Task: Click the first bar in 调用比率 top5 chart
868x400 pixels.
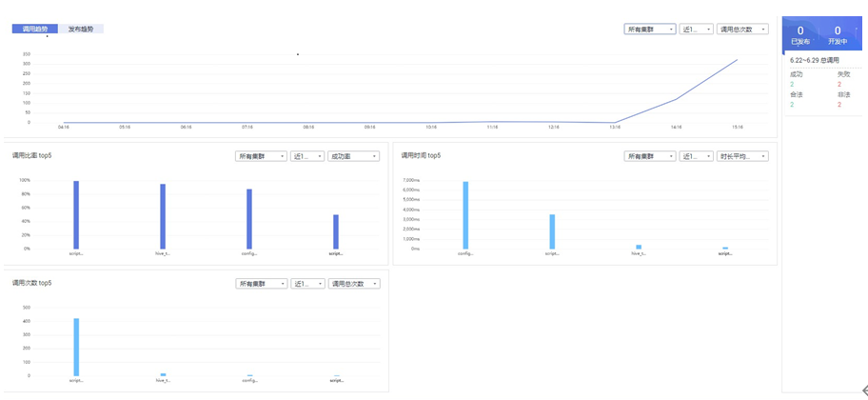Action: [76, 214]
